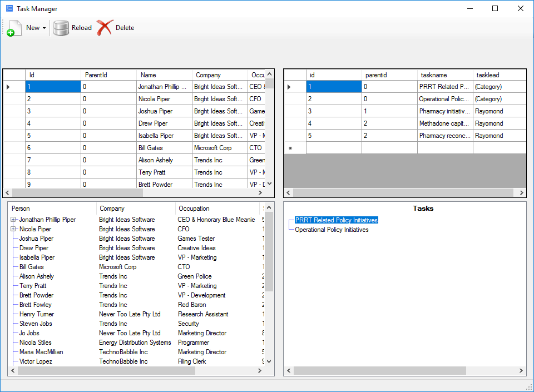This screenshot has width=534, height=392.
Task: Click CEO & Honorary Blue Meanie entry
Action: click(x=216, y=220)
